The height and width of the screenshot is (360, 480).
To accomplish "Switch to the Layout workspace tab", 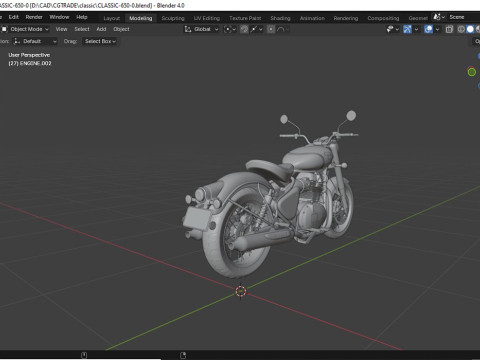I will coord(111,18).
